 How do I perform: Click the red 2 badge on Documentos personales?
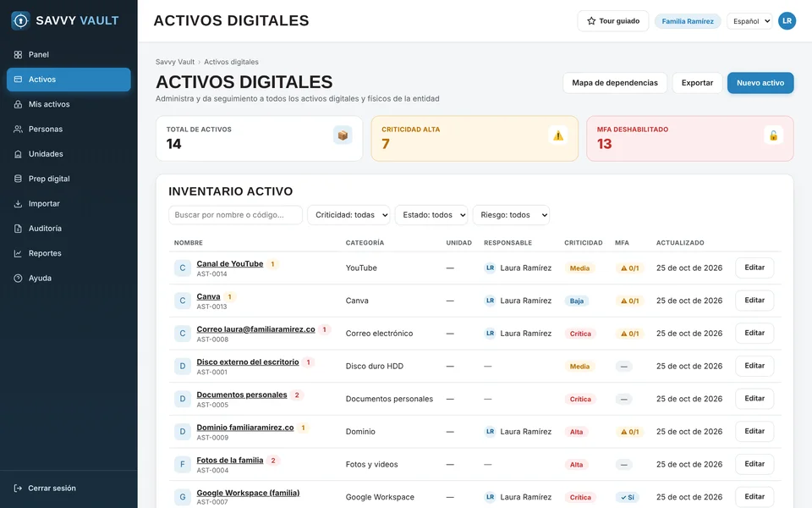pos(297,395)
